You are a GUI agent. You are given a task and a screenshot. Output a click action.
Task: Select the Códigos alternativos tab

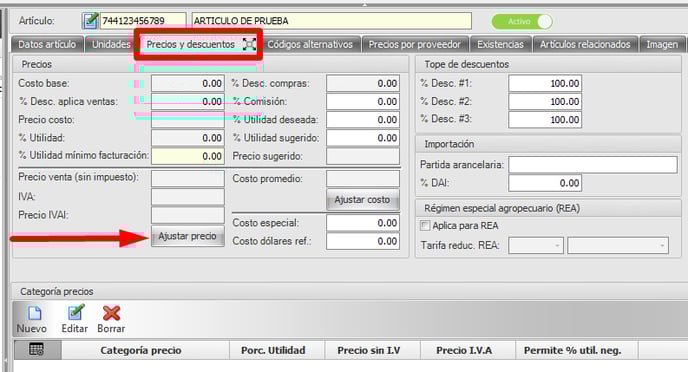[x=310, y=44]
